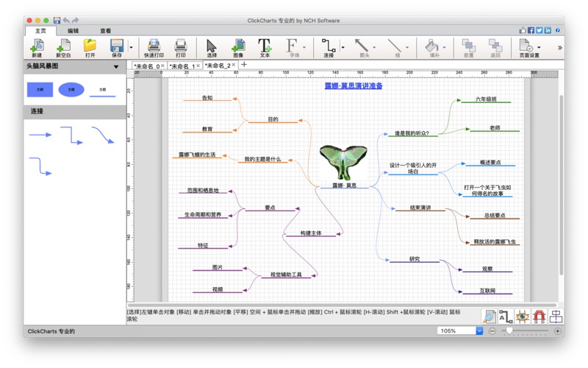Click the butterfly image on the canvas
The height and width of the screenshot is (368, 588).
tap(343, 161)
